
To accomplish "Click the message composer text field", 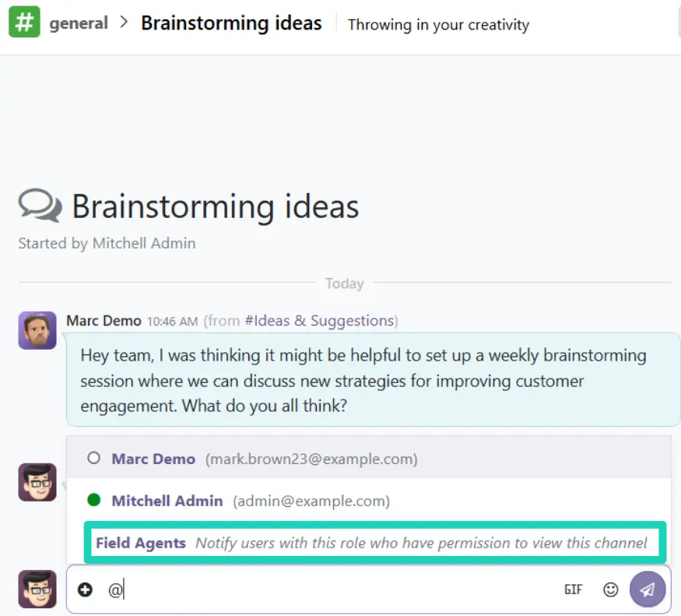I will pos(335,590).
